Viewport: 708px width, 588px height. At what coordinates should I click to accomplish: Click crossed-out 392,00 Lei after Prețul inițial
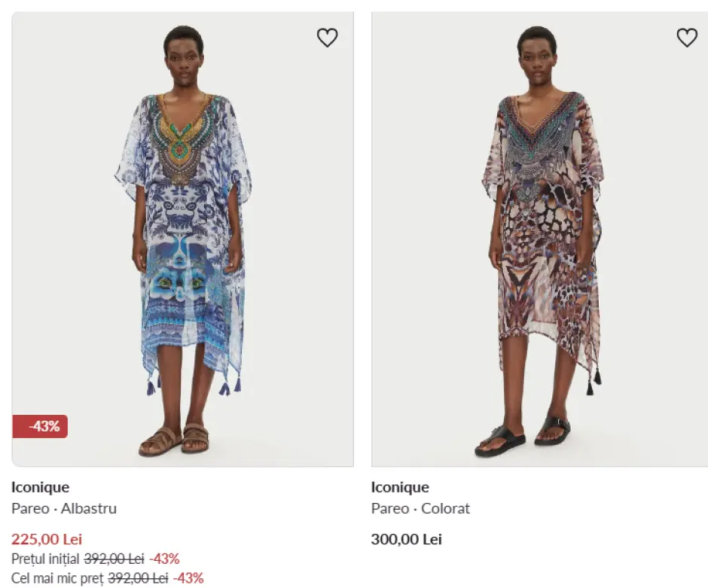(114, 559)
